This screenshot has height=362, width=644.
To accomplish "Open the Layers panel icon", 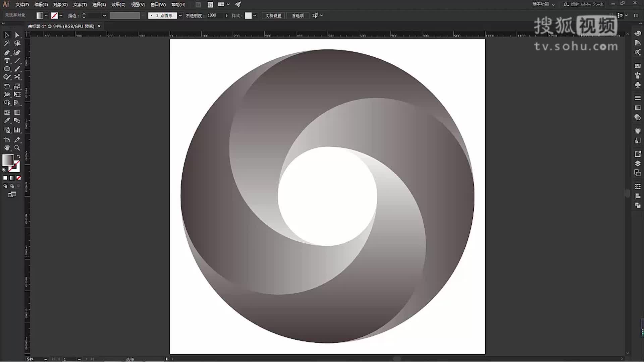I will (x=638, y=163).
